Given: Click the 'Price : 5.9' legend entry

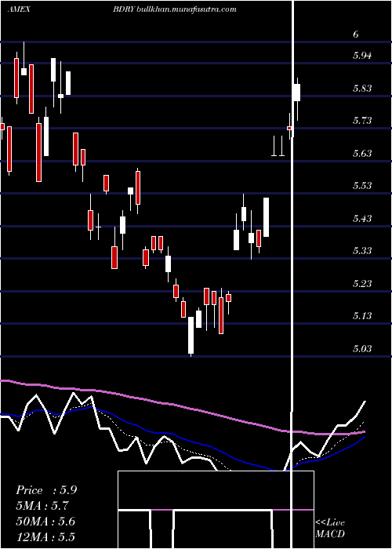Looking at the screenshot, I should 46,490.
